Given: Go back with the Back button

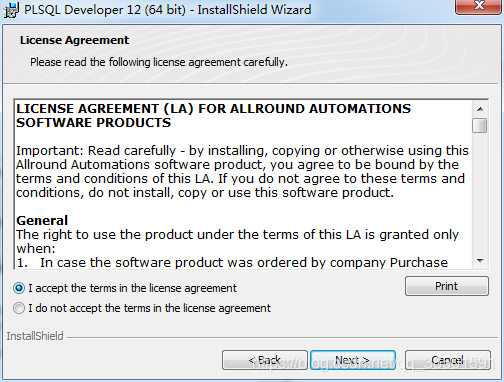Looking at the screenshot, I should tap(265, 360).
